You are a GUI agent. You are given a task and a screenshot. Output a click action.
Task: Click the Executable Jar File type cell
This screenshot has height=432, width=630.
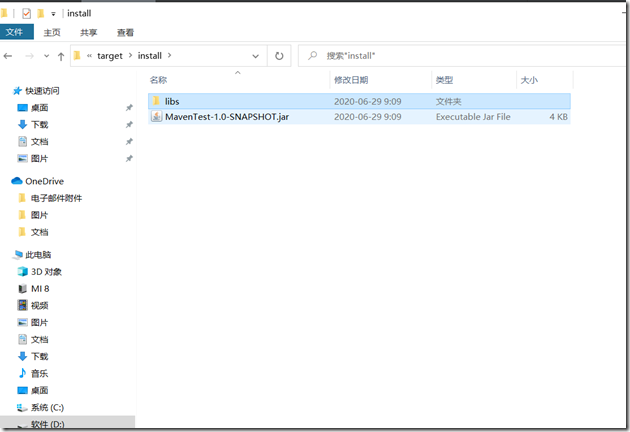tap(473, 117)
